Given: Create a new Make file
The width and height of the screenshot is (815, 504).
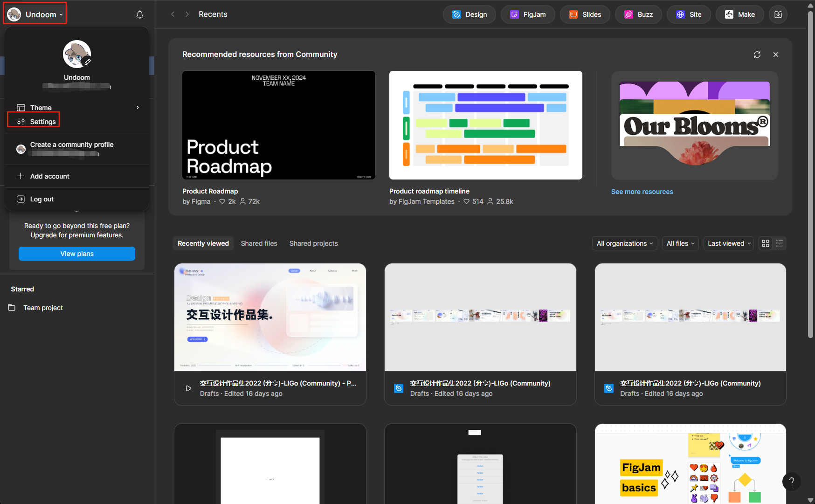Looking at the screenshot, I should [739, 14].
